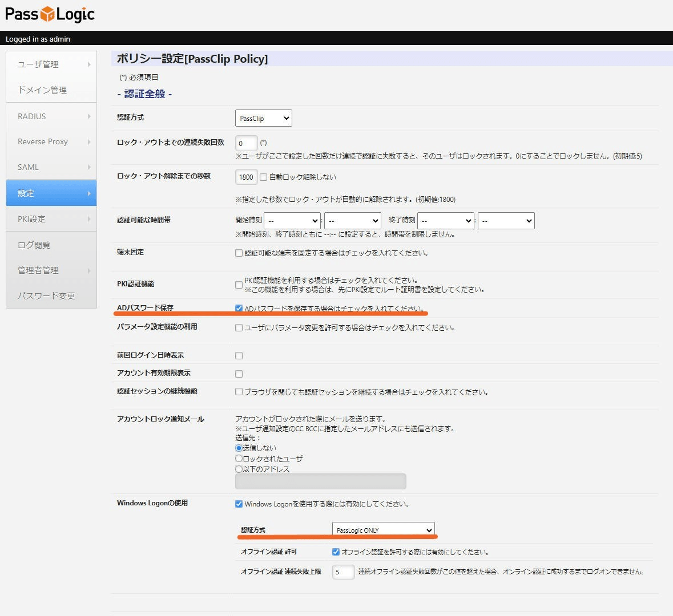Open the 終了時刻 hour dropdown

[445, 221]
